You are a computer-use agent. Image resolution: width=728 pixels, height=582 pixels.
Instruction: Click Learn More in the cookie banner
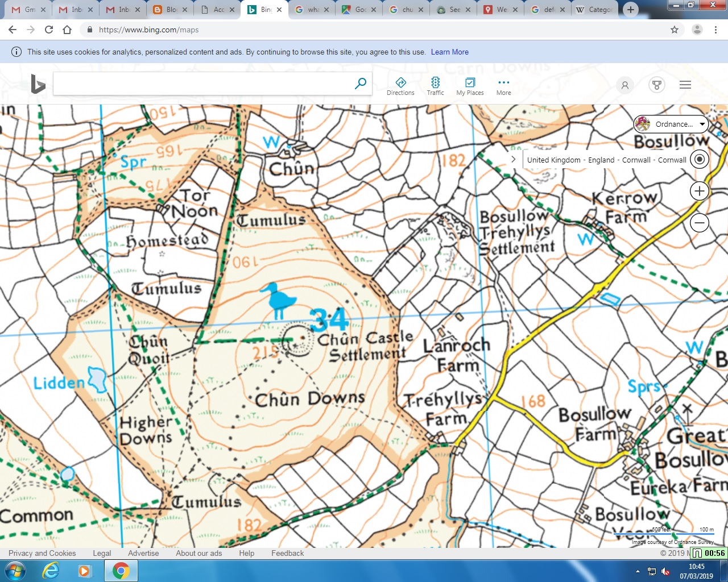tap(449, 52)
